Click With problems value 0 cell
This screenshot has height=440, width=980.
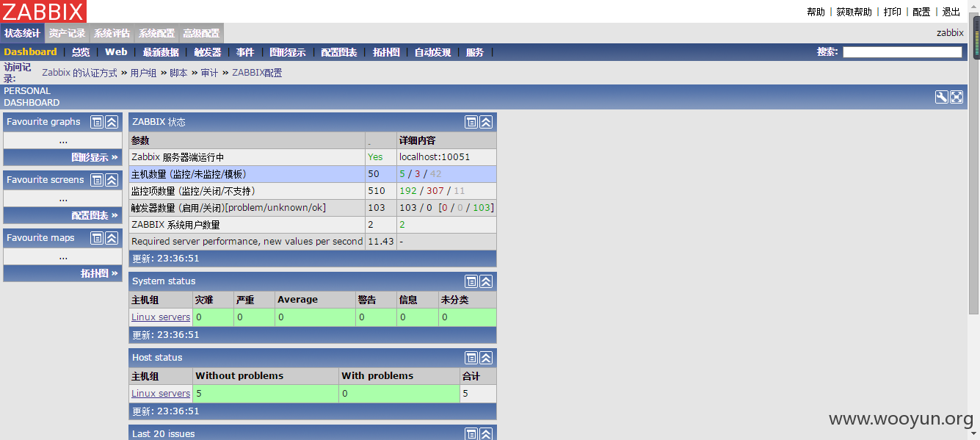click(399, 394)
